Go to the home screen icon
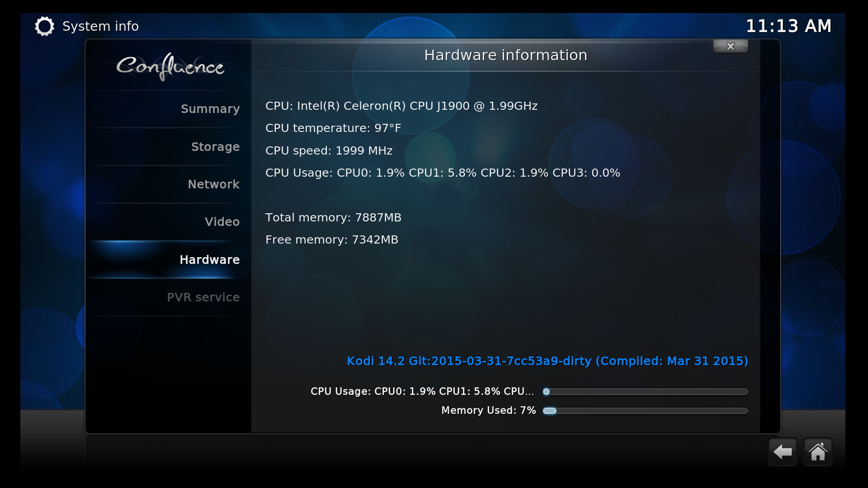868x488 pixels. (817, 451)
